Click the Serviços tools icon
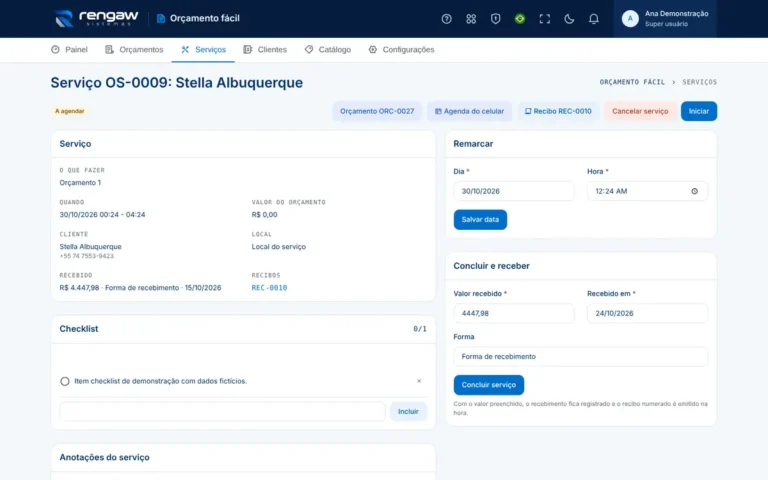This screenshot has height=480, width=768. click(185, 49)
